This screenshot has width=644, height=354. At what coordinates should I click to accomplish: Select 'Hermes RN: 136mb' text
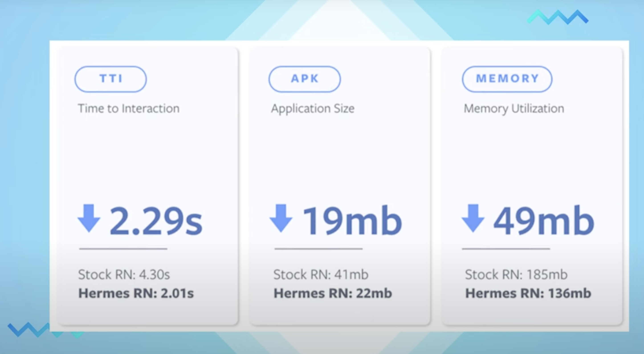(528, 293)
